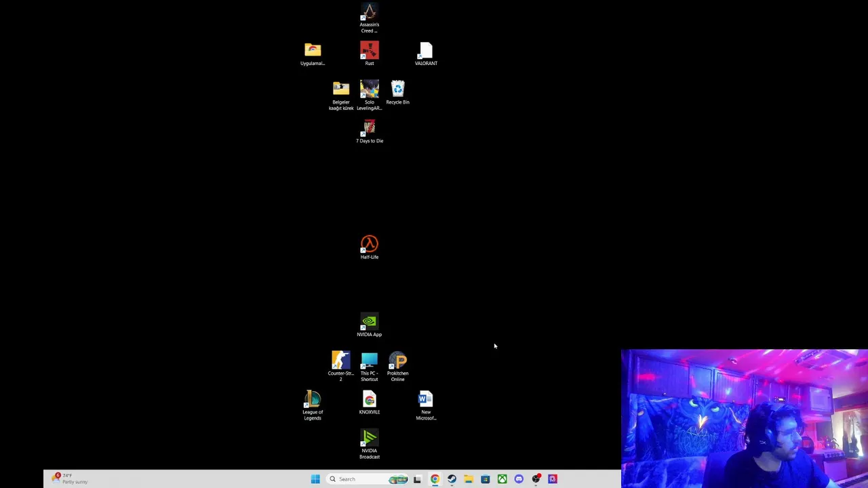This screenshot has height=488, width=868.
Task: Select the Uygulamal... folder on the desktop
Action: point(313,54)
